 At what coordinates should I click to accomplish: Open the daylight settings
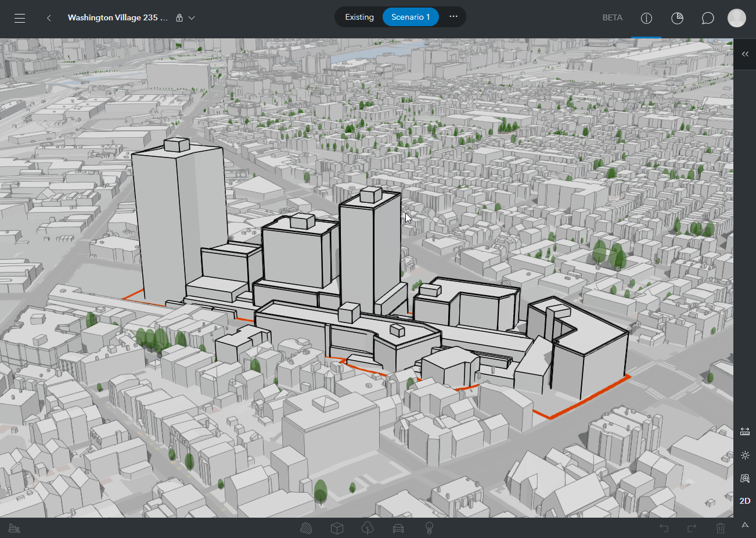(745, 455)
